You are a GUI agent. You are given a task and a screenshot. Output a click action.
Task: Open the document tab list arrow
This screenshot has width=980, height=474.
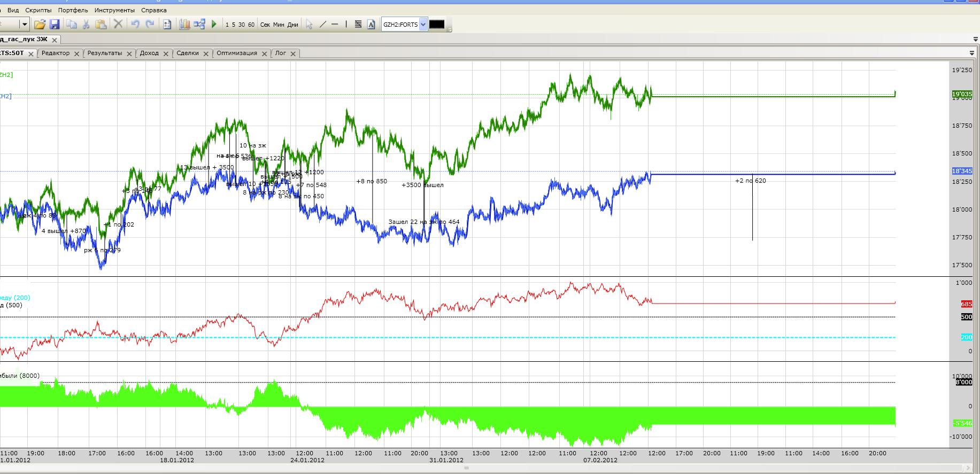pyautogui.click(x=976, y=40)
